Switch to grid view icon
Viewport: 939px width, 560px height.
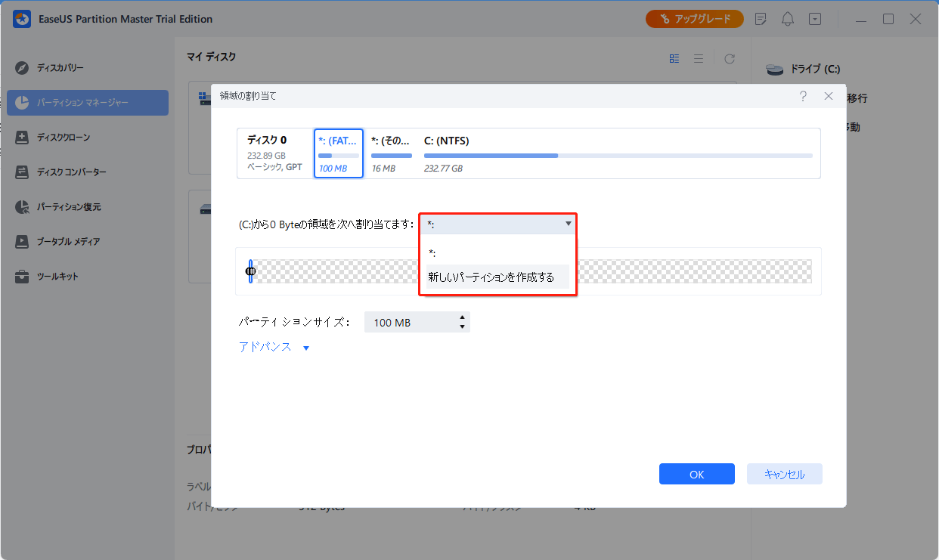674,59
